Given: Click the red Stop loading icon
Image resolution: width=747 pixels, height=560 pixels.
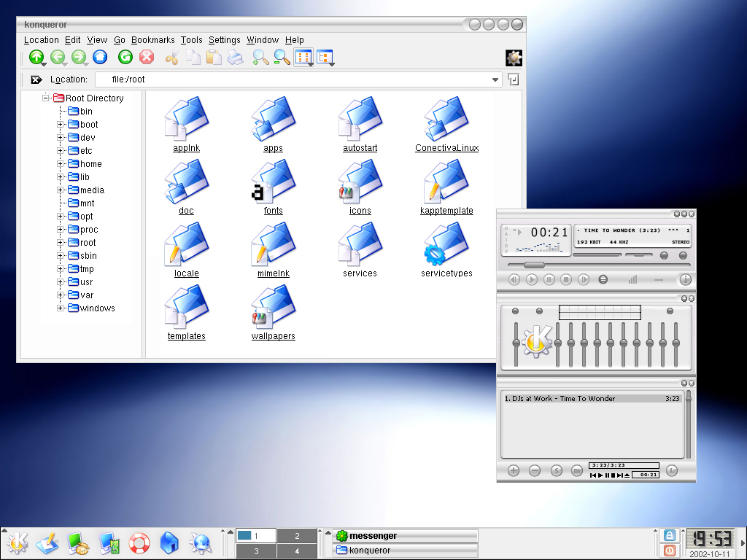Looking at the screenshot, I should (146, 57).
